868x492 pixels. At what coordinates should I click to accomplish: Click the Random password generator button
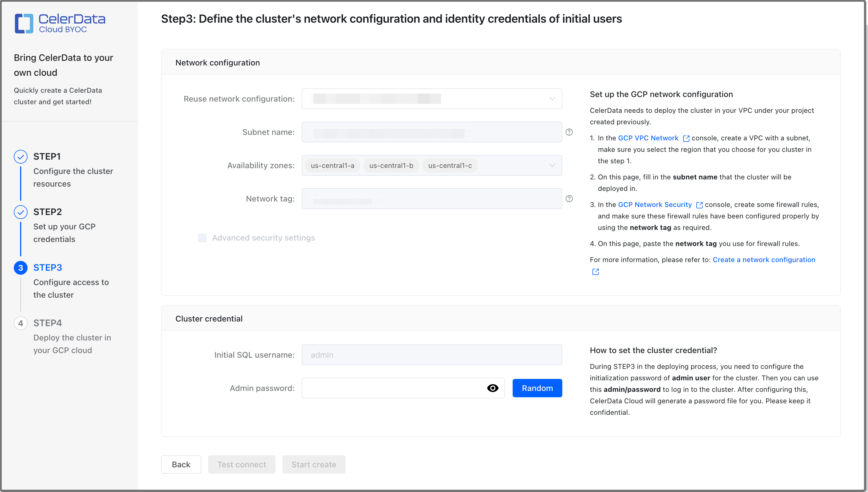(x=537, y=388)
